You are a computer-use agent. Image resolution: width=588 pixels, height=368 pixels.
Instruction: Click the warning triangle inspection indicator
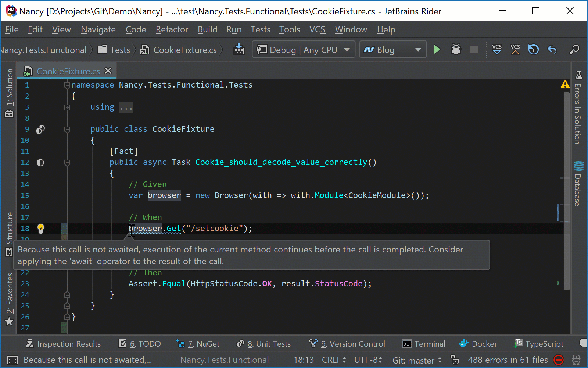[565, 85]
